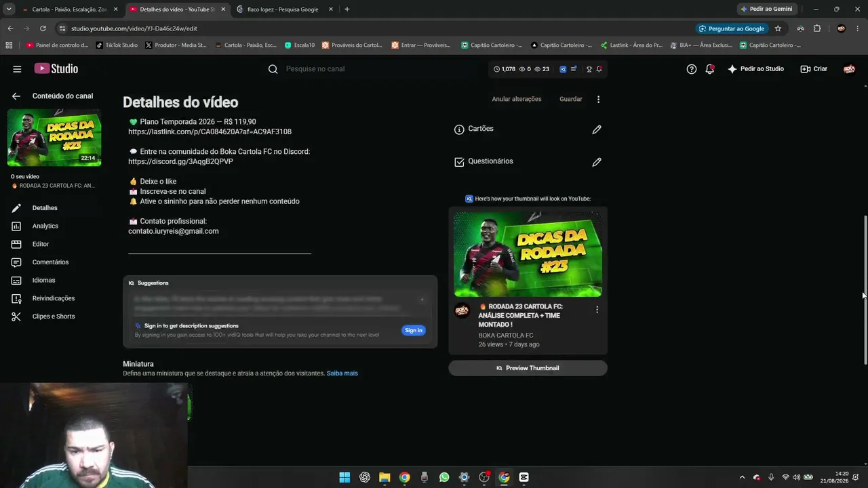Bookmark this page with the star icon
Image resolution: width=868 pixels, height=488 pixels.
pyautogui.click(x=778, y=28)
